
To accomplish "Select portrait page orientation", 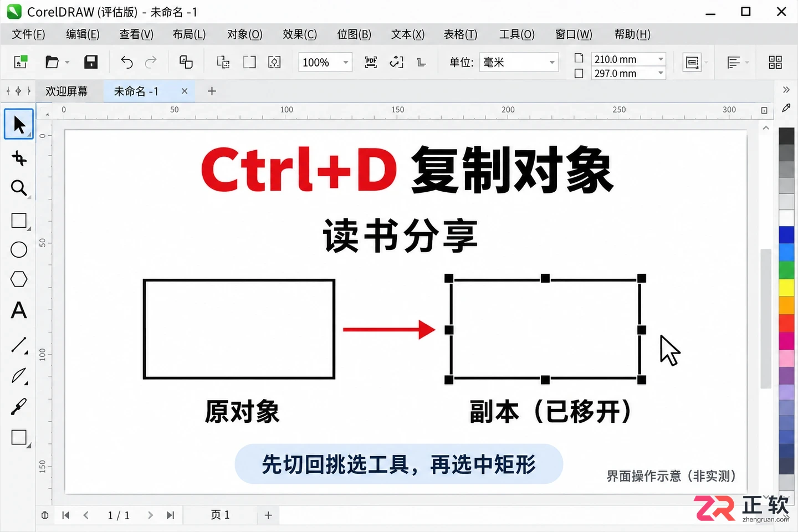I will (x=579, y=58).
